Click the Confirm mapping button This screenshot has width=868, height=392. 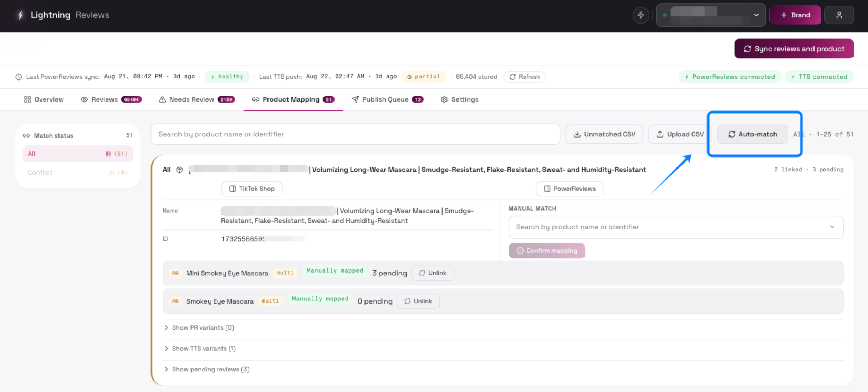click(x=547, y=251)
